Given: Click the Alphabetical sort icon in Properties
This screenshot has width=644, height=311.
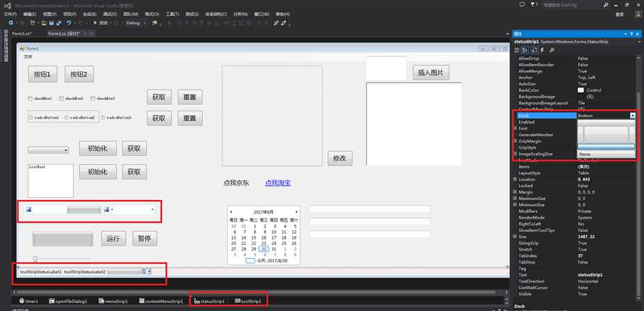Looking at the screenshot, I should click(x=525, y=50).
